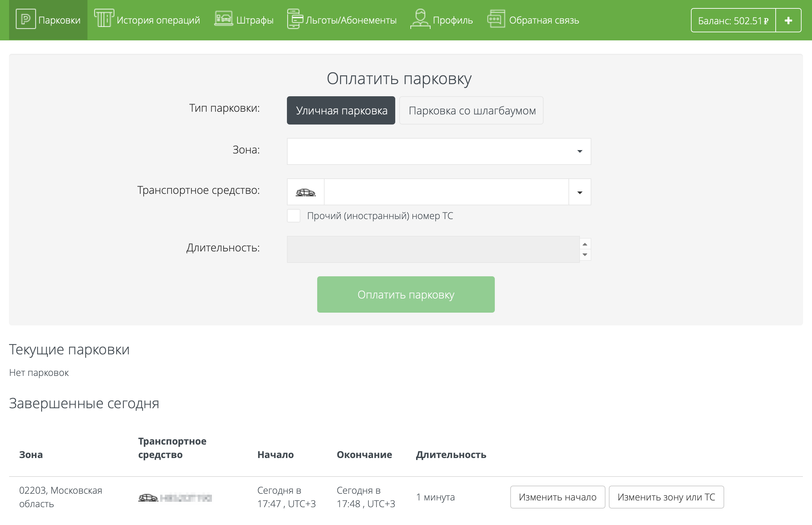
Task: Go to Штрафы menu item
Action: point(255,20)
